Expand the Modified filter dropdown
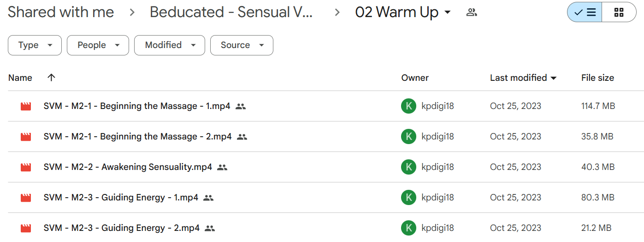 tap(170, 45)
